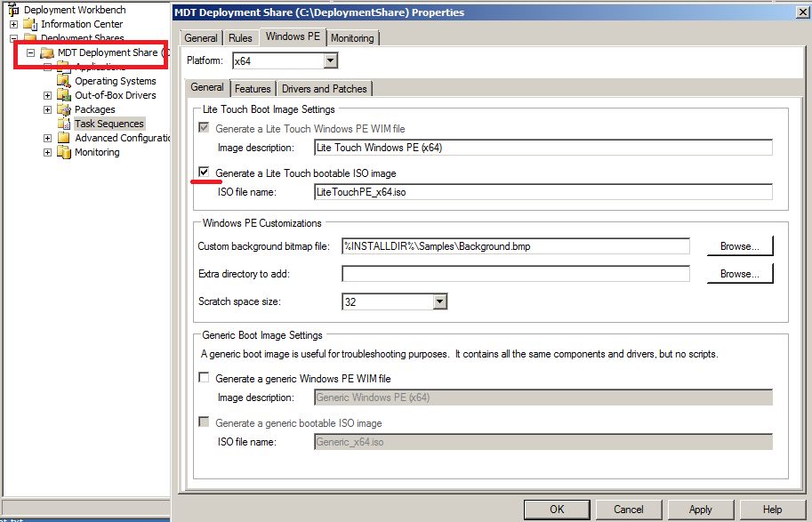Screen dimensions: 812x522
Task: Click the Generic Windows PE description field
Action: (543, 398)
